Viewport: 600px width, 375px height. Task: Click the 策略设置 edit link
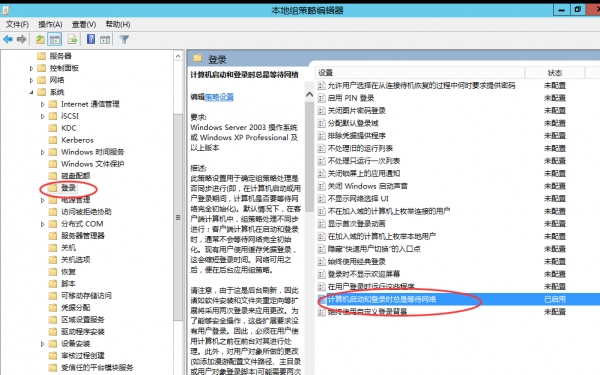pos(219,97)
